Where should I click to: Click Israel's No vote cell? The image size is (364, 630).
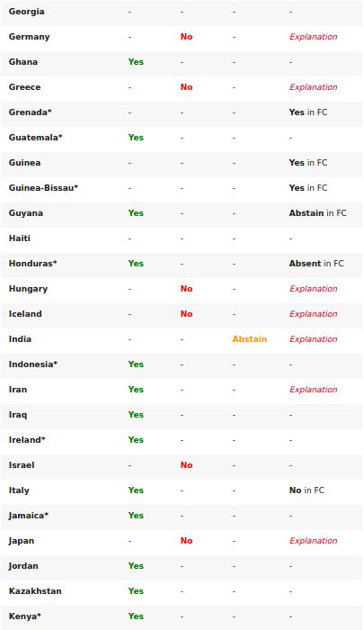click(x=186, y=465)
